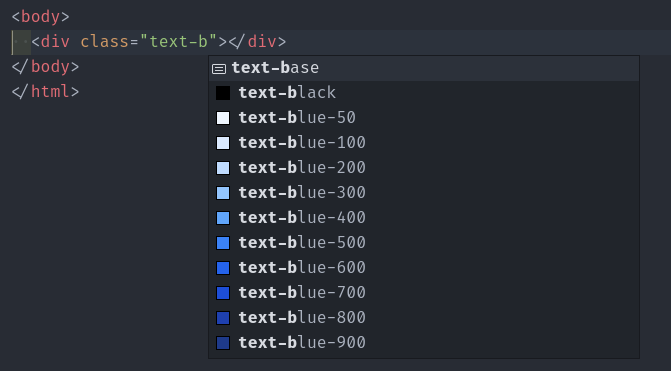Click the text-base snippet icon

[x=219, y=69]
